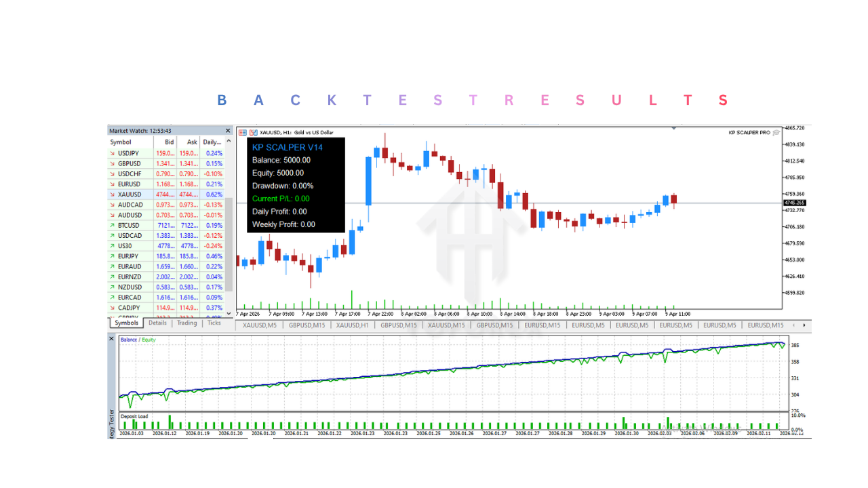Switch to the Trading tab in Market Watch
The width and height of the screenshot is (868, 488).
[x=186, y=323]
